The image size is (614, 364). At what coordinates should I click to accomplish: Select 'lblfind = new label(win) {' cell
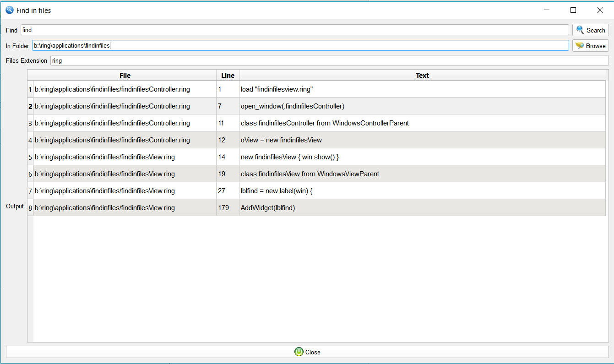pyautogui.click(x=422, y=191)
